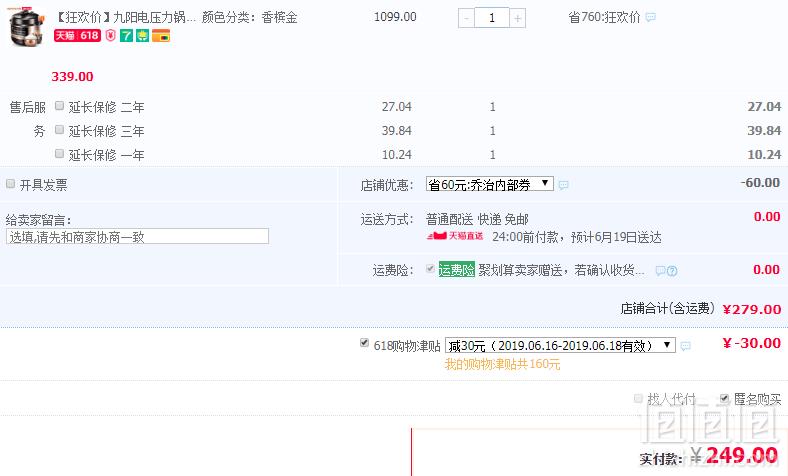Check the 找人代付 option

point(638,399)
